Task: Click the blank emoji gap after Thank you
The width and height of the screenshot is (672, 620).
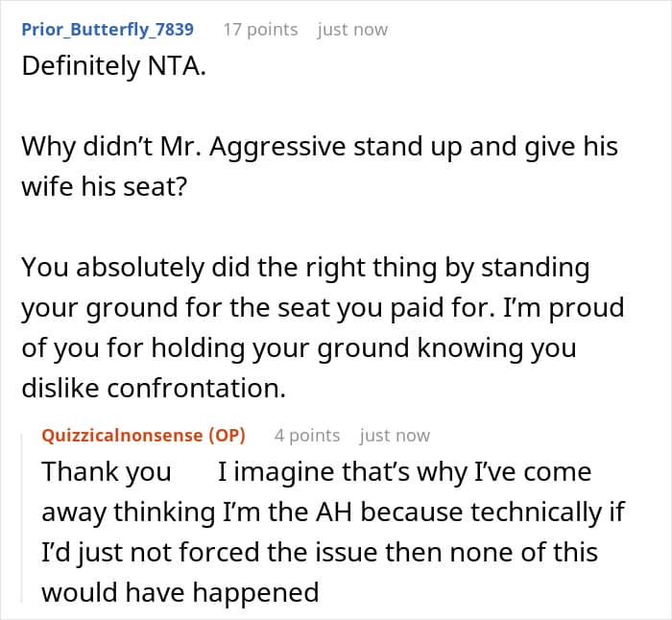Action: (x=195, y=472)
